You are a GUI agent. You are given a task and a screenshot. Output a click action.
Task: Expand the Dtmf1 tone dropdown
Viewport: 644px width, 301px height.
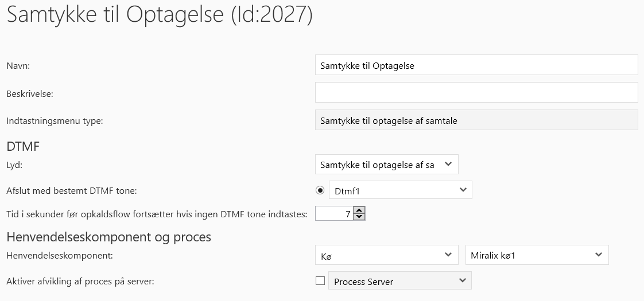point(400,190)
